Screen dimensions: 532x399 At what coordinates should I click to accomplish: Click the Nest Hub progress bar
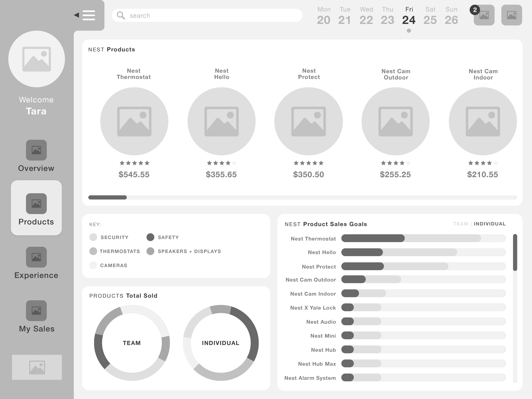(x=424, y=349)
